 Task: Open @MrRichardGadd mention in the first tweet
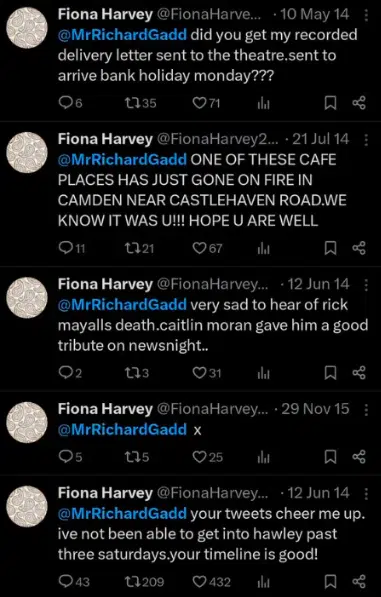coord(122,35)
